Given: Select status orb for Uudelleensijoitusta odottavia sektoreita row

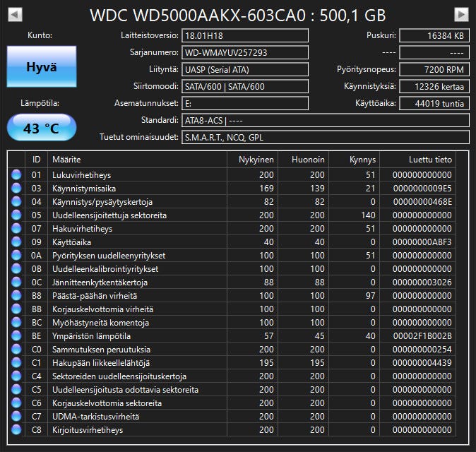Looking at the screenshot, I should [x=16, y=389].
